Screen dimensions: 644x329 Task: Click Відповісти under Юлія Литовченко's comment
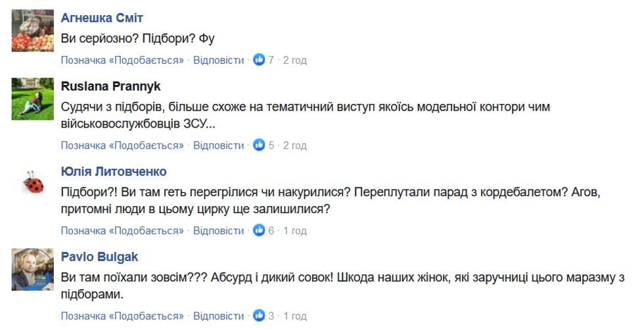[218, 230]
